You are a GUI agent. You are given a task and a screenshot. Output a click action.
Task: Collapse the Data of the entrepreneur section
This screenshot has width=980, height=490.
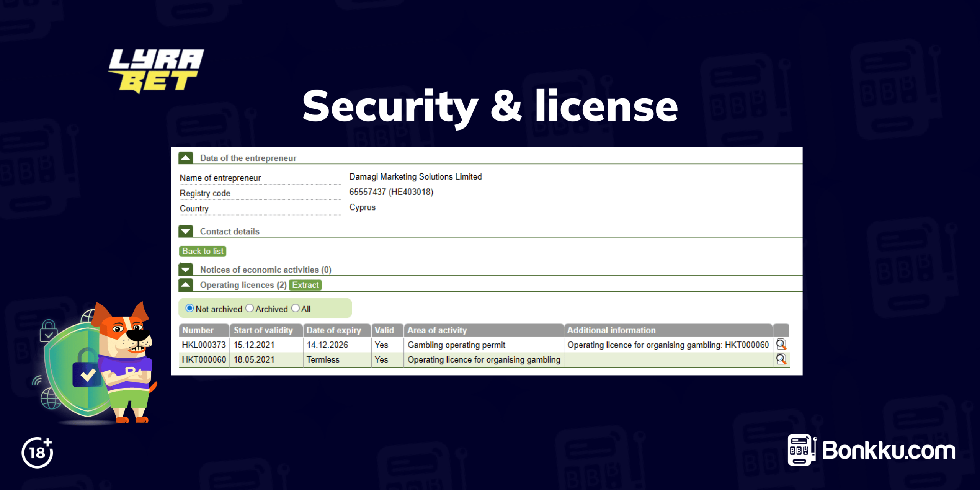(x=186, y=158)
